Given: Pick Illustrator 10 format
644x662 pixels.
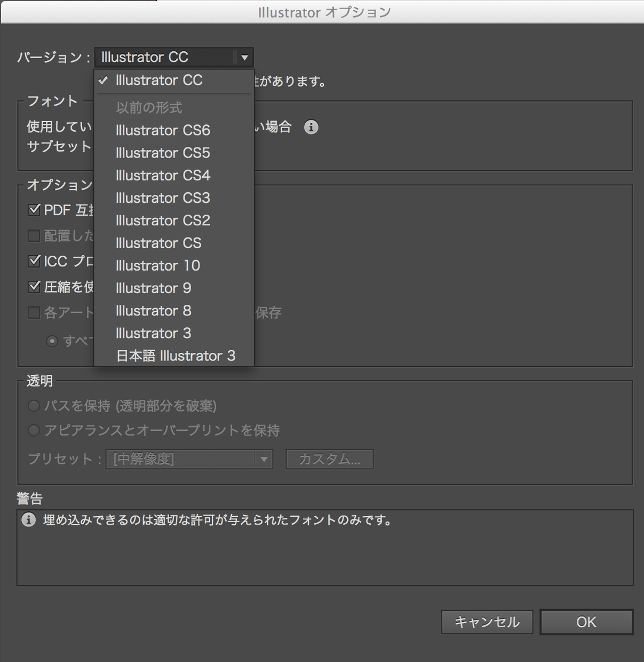Looking at the screenshot, I should point(174,265).
